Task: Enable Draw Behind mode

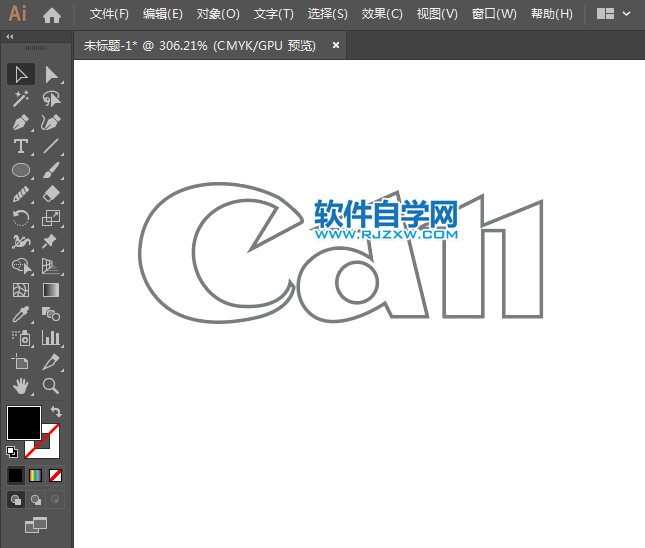Action: (x=36, y=500)
